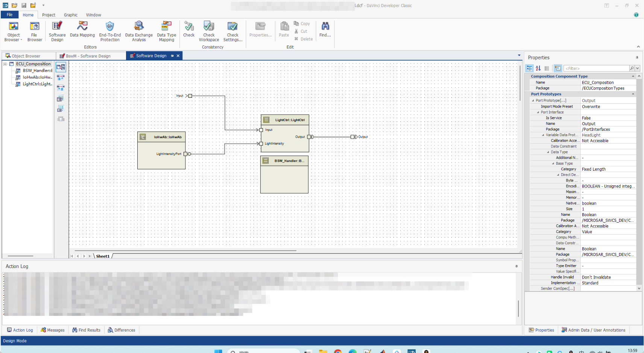This screenshot has width=644, height=353.
Task: Switch to the Messages tab
Action: 53,330
